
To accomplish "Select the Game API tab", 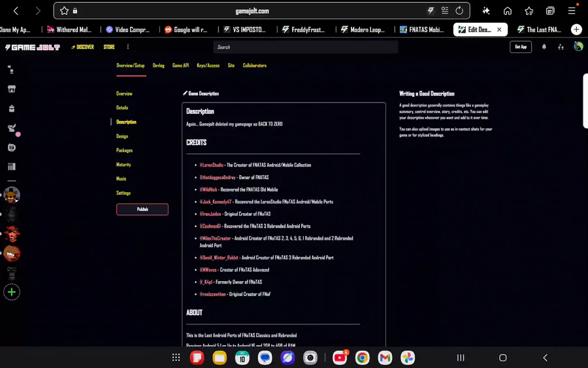I will coord(180,65).
